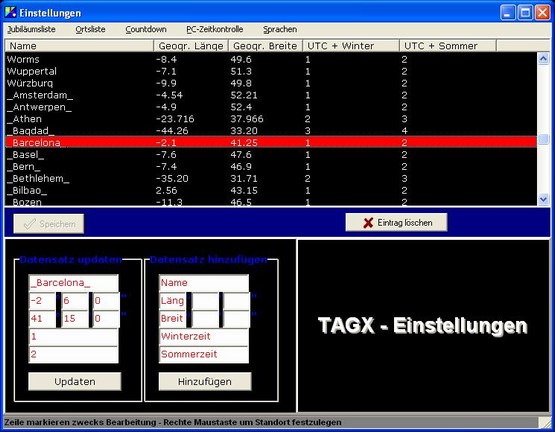Sort by Geogr. Länge column header

(x=191, y=46)
